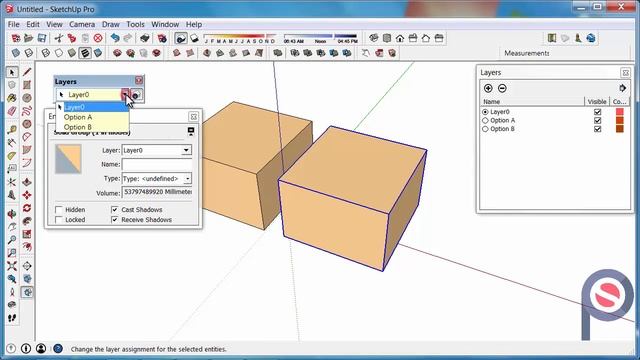Make Option B the active layer
Screen dimensions: 640x360
click(485, 129)
